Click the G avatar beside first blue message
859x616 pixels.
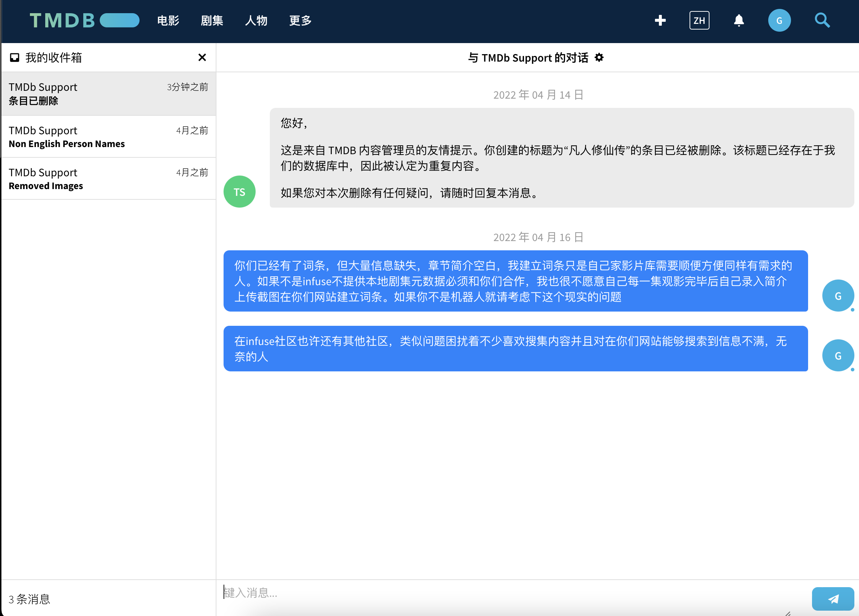pos(838,296)
